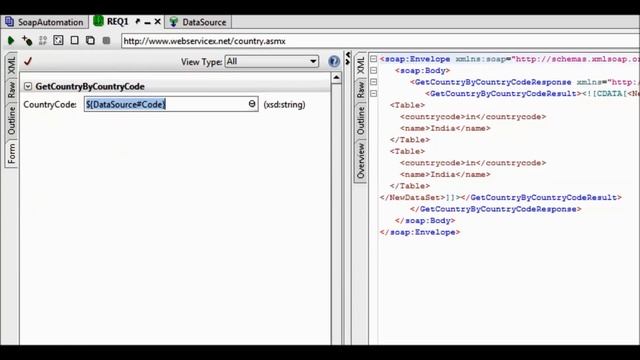The height and width of the screenshot is (360, 640).
Task: Click the CountryCode label
Action: pos(50,104)
